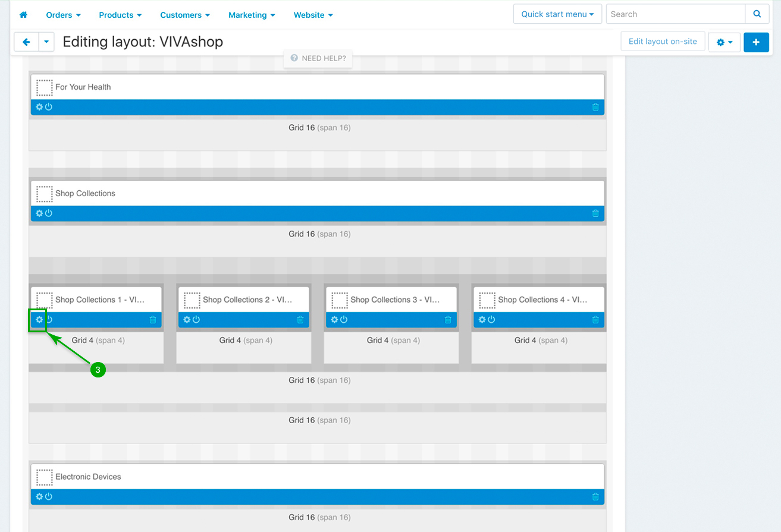Image resolution: width=781 pixels, height=532 pixels.
Task: Disable the Shop Collections 2 block via power icon
Action: 196,320
